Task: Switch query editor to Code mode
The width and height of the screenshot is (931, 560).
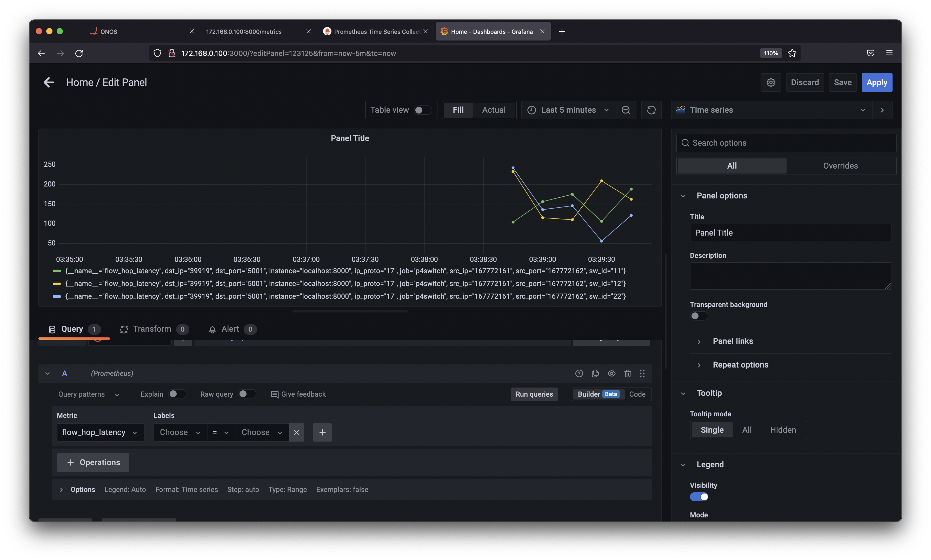Action: click(637, 394)
